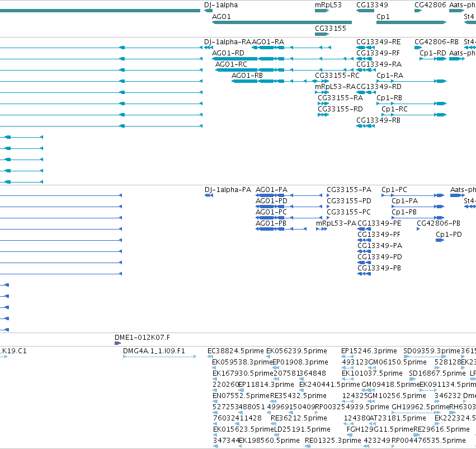This screenshot has width=476, height=449.
Task: Select the CG13349-RF transcript label
Action: [378, 53]
